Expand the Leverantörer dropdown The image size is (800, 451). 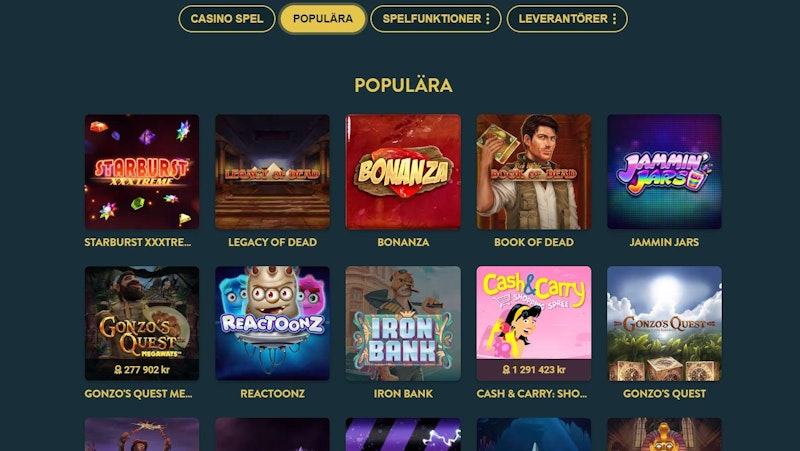(567, 19)
